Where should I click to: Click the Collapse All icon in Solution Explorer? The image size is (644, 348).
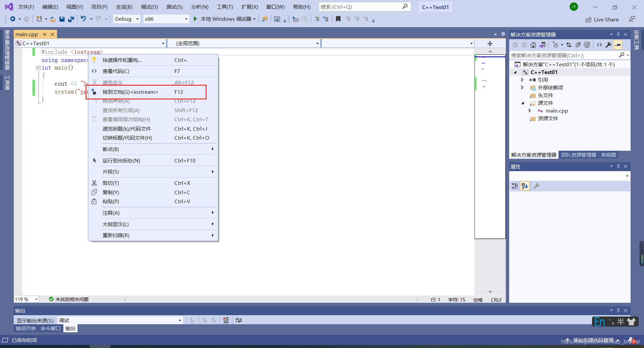click(x=578, y=45)
